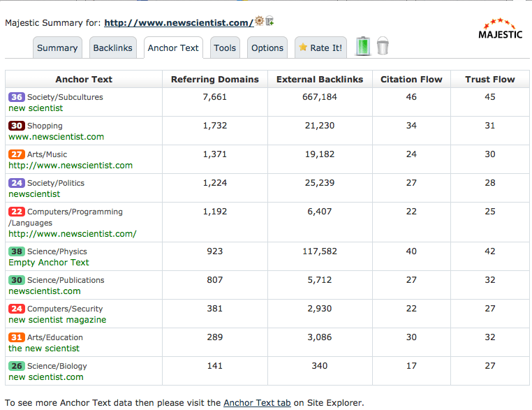Click the Arts/Education topic label
The image size is (532, 410).
(55, 337)
